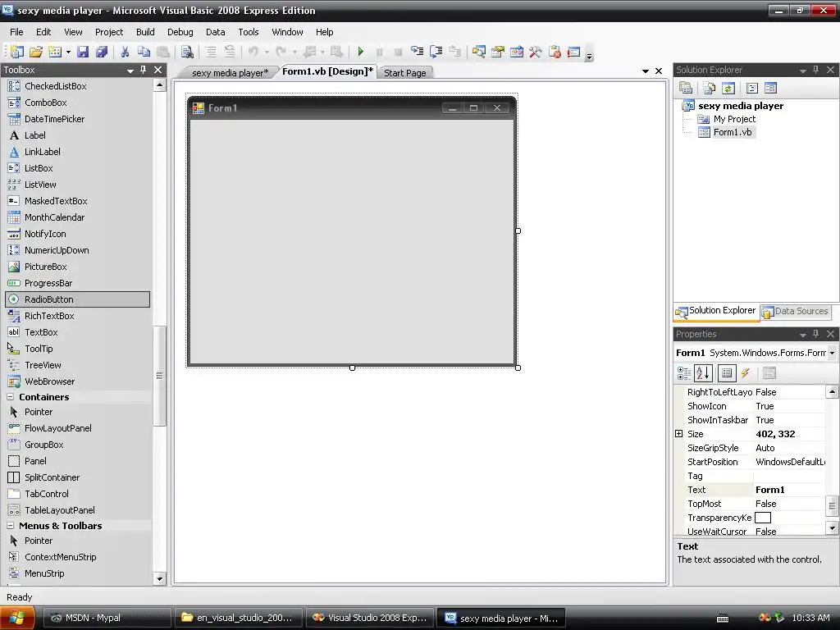Click the Properties grid scroll up arrow

pos(832,391)
